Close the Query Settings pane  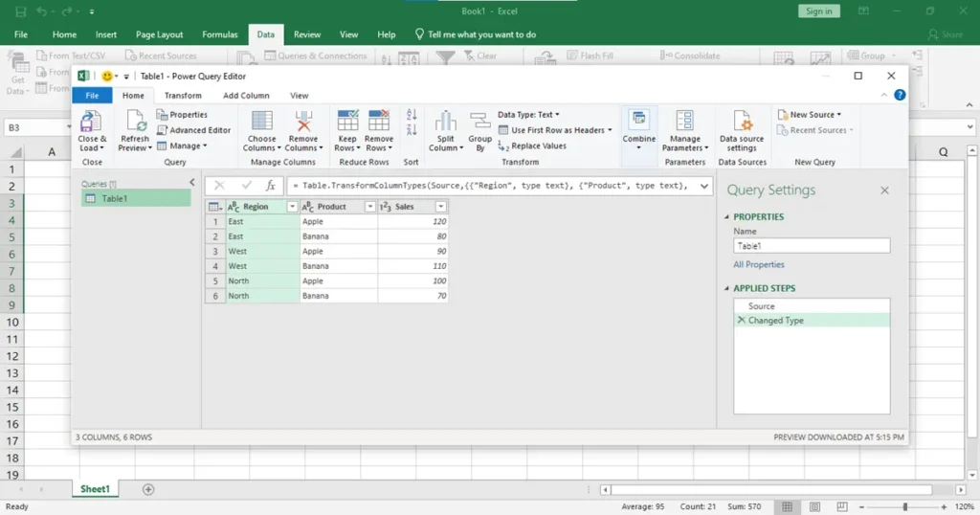884,190
